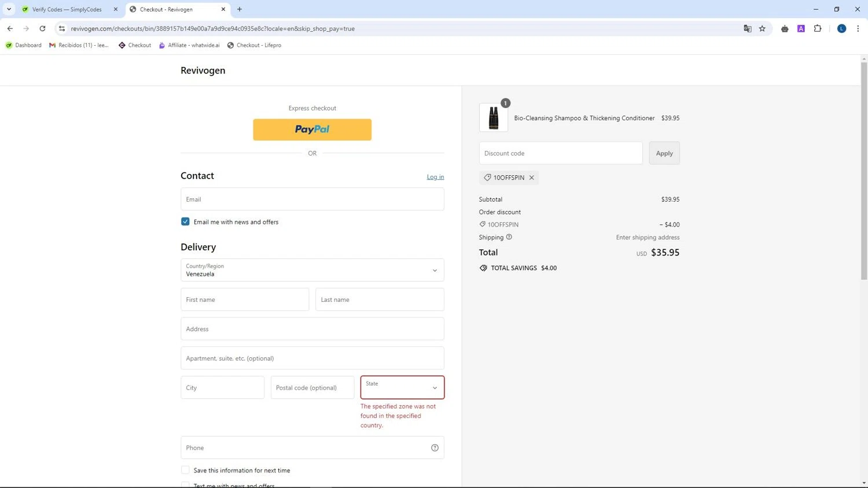Click the phone number help icon
Screen dimensions: 868x488
435,448
